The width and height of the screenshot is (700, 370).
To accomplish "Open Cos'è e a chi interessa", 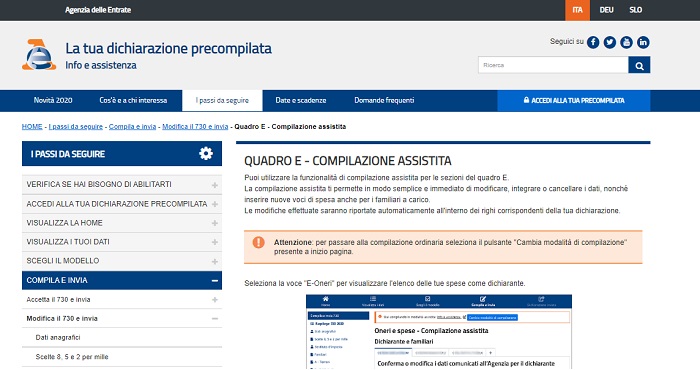I will pos(133,100).
